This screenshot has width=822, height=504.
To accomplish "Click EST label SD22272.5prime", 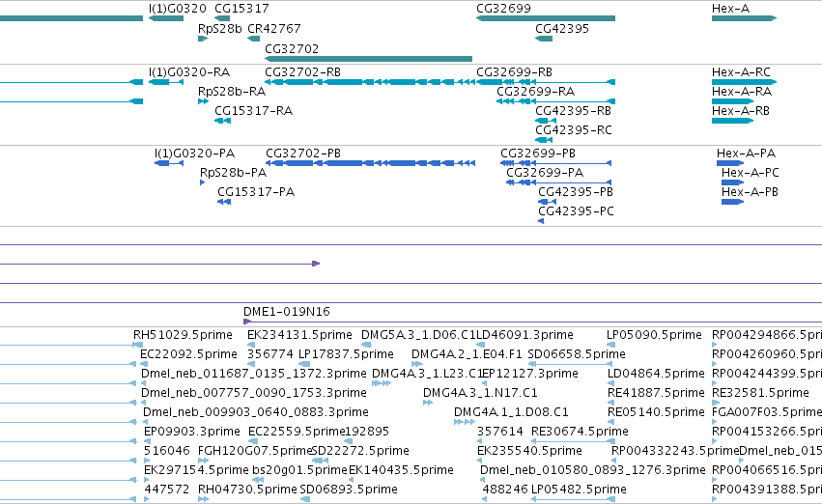I will tap(360, 451).
